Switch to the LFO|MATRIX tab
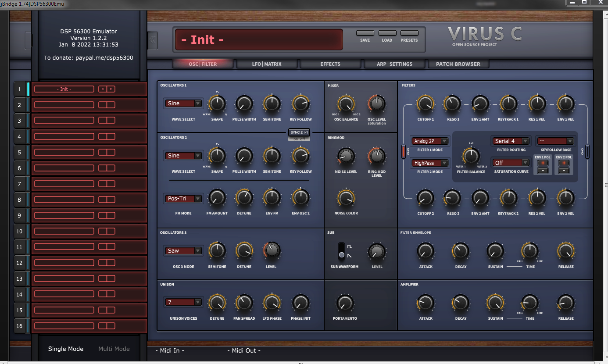 tap(267, 64)
